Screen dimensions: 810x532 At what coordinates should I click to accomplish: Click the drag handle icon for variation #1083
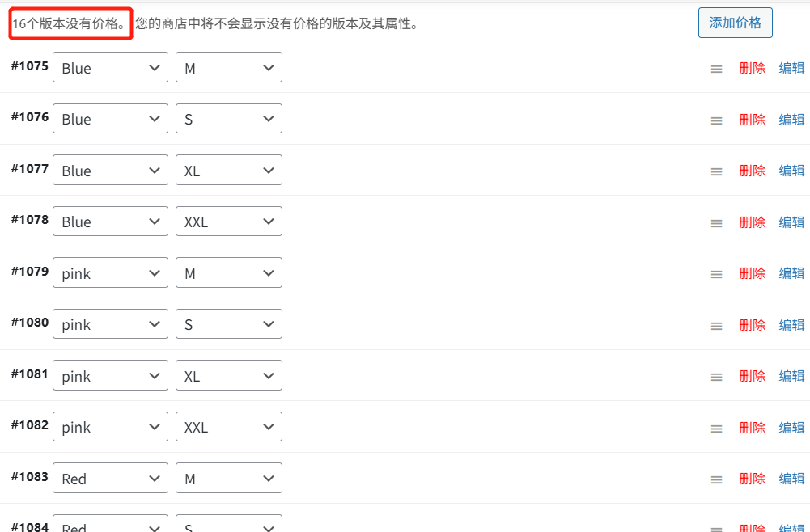point(716,478)
